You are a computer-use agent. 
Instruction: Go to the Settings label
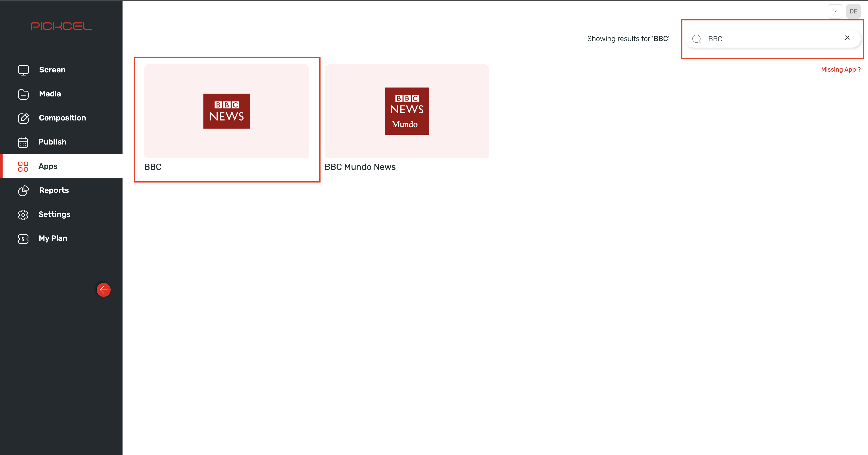click(x=54, y=214)
